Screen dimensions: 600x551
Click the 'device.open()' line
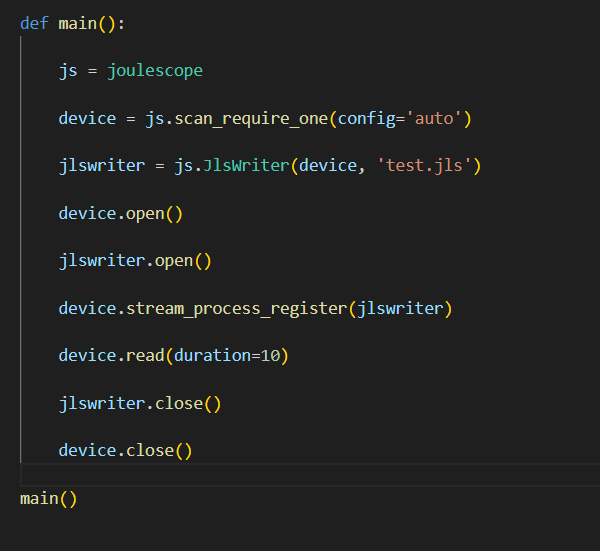pos(121,214)
